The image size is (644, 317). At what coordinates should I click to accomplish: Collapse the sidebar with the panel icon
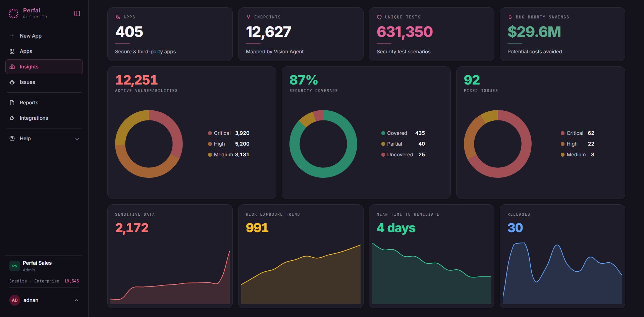(x=77, y=13)
